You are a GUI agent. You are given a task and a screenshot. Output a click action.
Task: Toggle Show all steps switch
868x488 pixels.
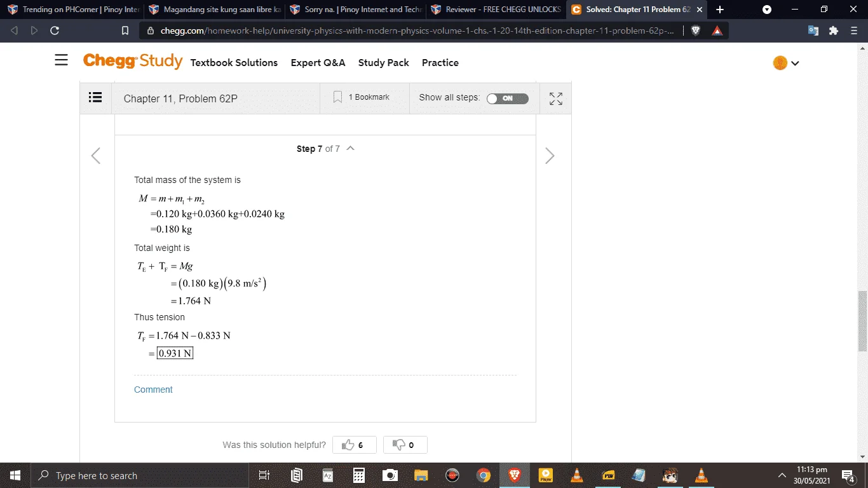coord(507,98)
